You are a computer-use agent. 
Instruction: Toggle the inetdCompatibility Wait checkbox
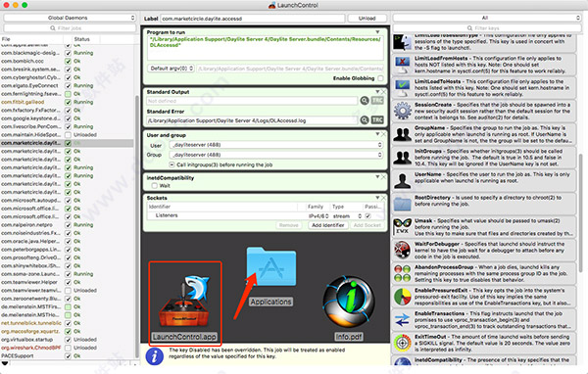click(154, 185)
